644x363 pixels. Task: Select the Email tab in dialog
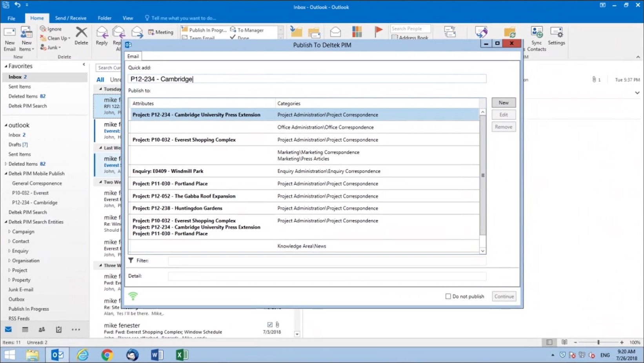pos(133,56)
